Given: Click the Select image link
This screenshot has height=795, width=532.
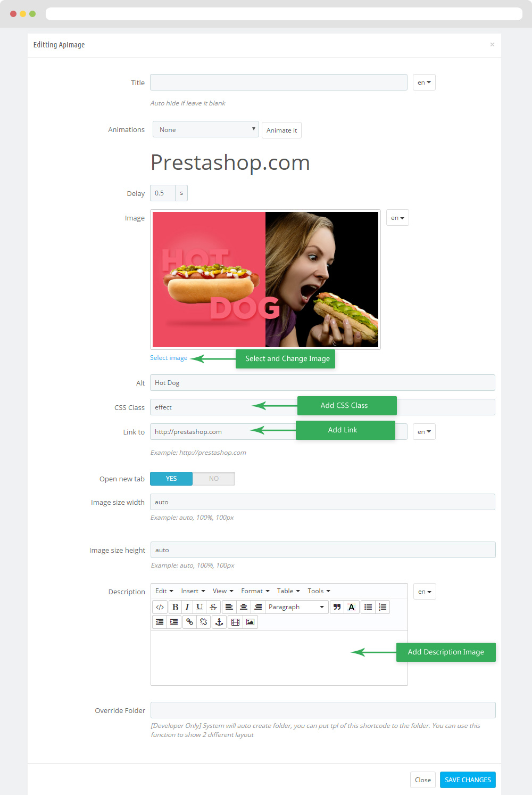Looking at the screenshot, I should [169, 358].
